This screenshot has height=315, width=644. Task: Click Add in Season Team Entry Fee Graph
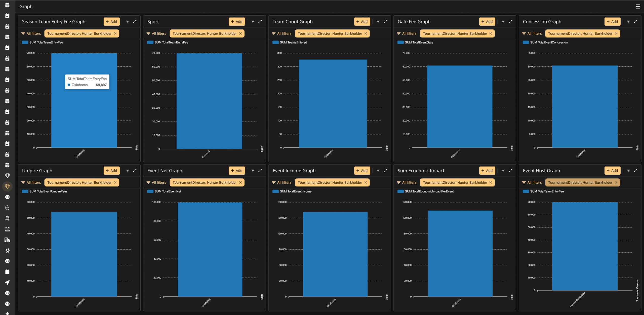pyautogui.click(x=111, y=22)
